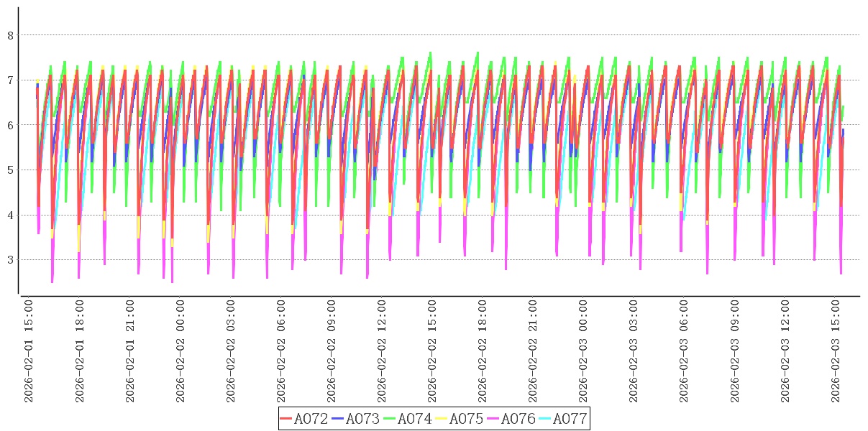Click the 2026-02-01 15:00 x-axis label
The width and height of the screenshot is (868, 431).
pos(29,352)
